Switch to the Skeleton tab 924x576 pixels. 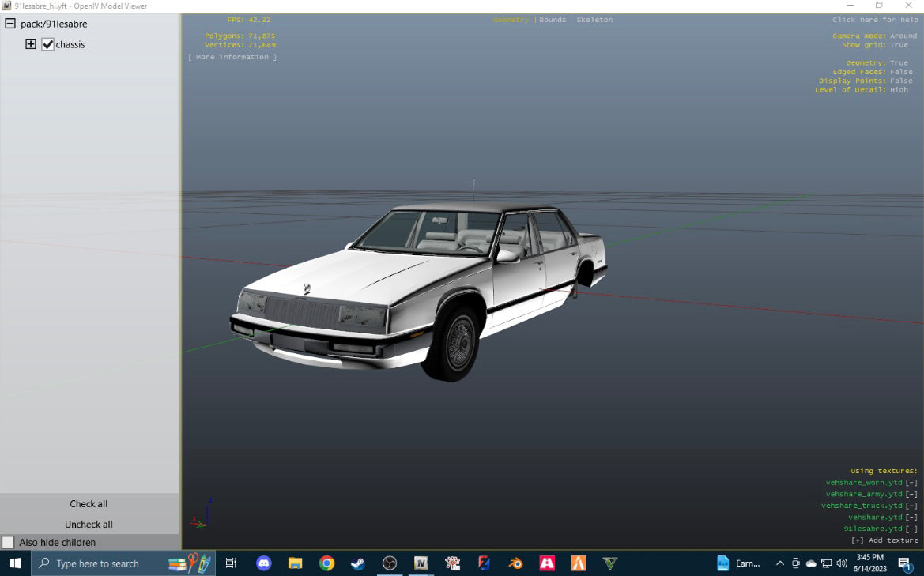click(x=594, y=19)
